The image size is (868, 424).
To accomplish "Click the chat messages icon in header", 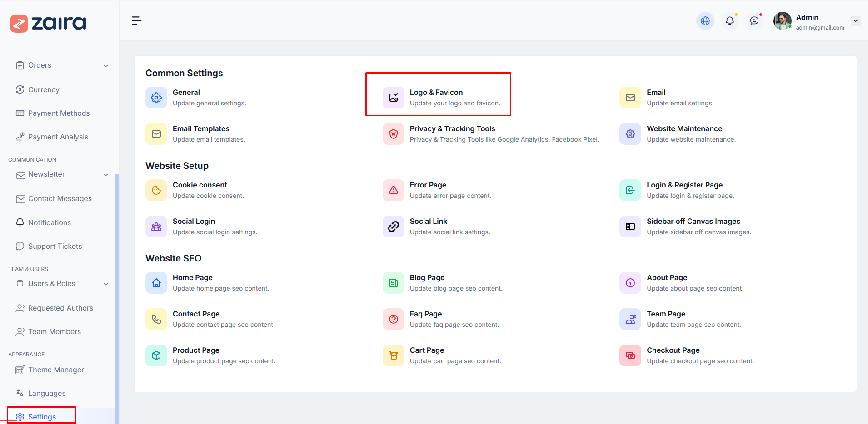I will 755,20.
